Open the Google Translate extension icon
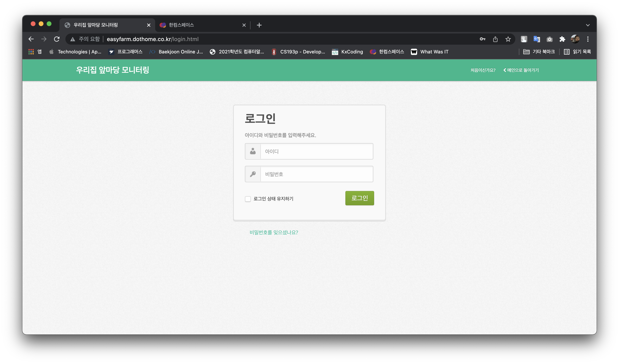The image size is (619, 364). [537, 39]
